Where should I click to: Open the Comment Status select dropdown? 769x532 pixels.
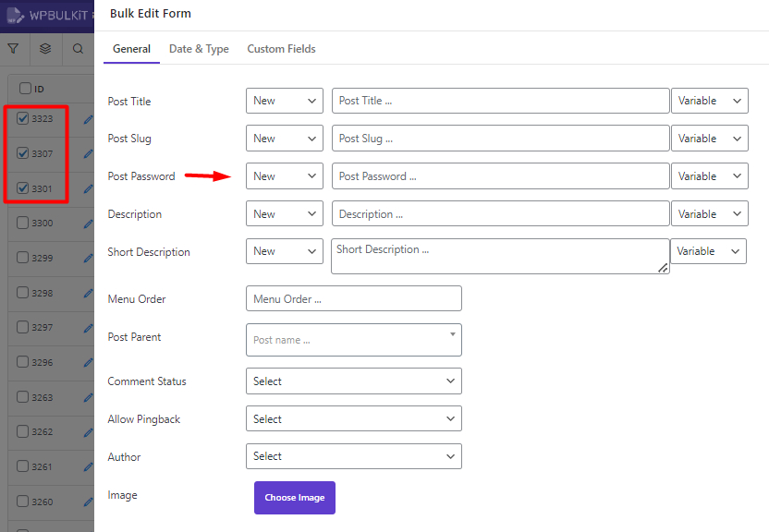353,381
